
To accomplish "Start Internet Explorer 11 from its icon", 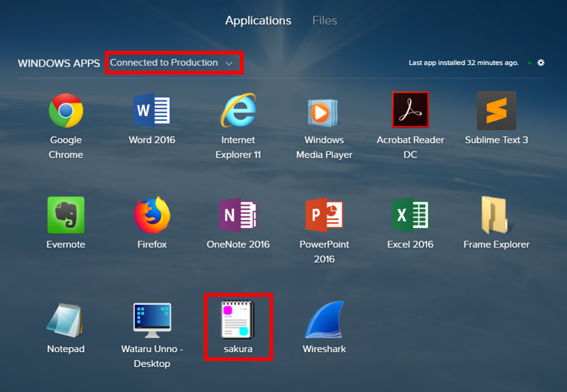I will [x=238, y=110].
